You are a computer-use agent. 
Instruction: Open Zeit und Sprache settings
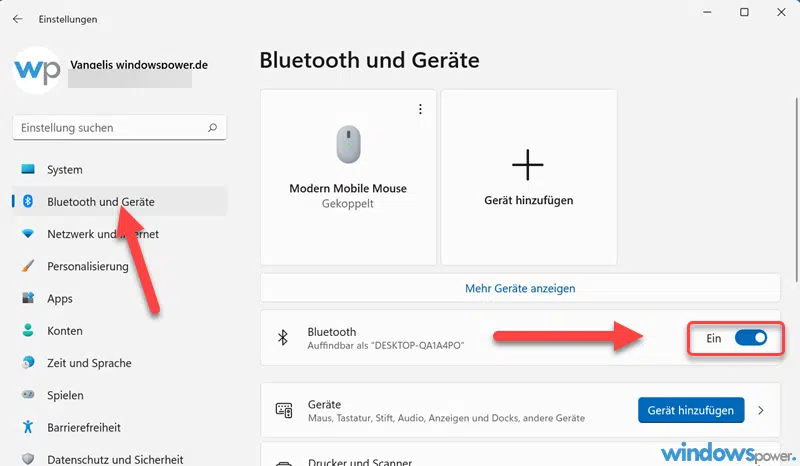[x=119, y=362]
